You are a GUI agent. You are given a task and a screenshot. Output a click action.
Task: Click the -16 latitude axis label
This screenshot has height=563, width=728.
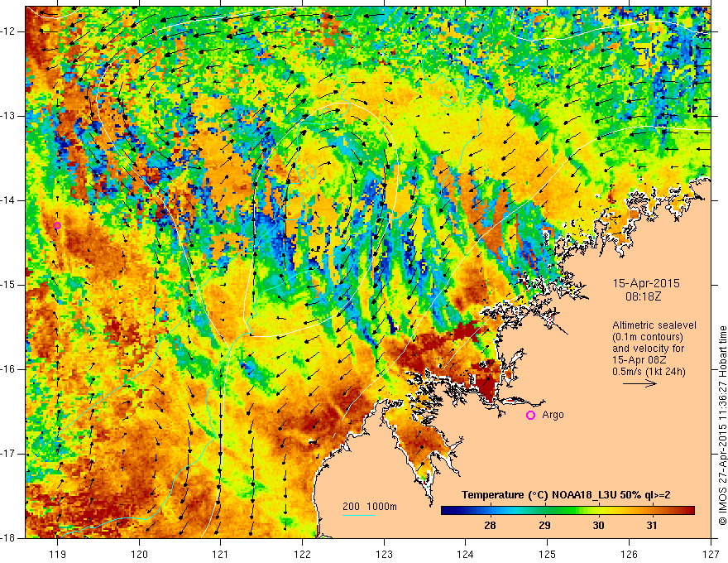[x=8, y=369]
